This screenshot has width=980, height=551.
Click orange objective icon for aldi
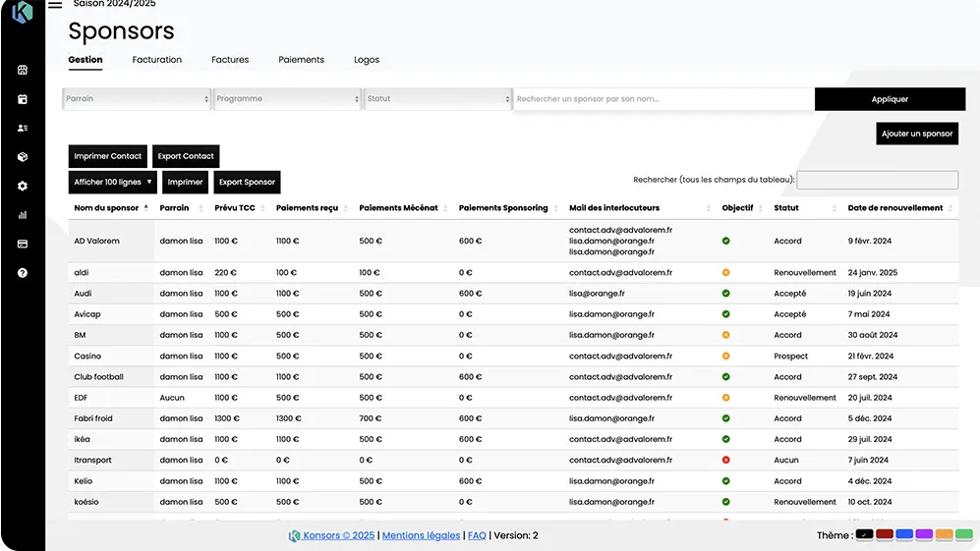(725, 272)
